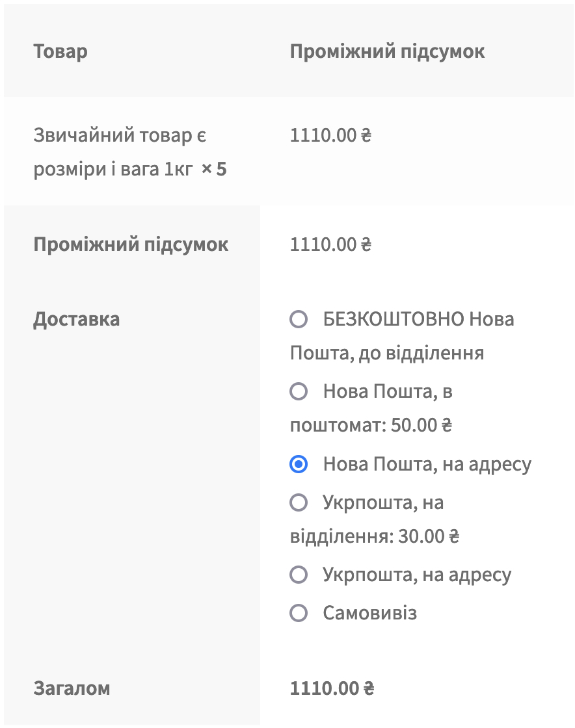Click the 'БЕЗКОШТОВНО Нова Пошта, до відділення' label
575x728 pixels.
click(x=402, y=335)
